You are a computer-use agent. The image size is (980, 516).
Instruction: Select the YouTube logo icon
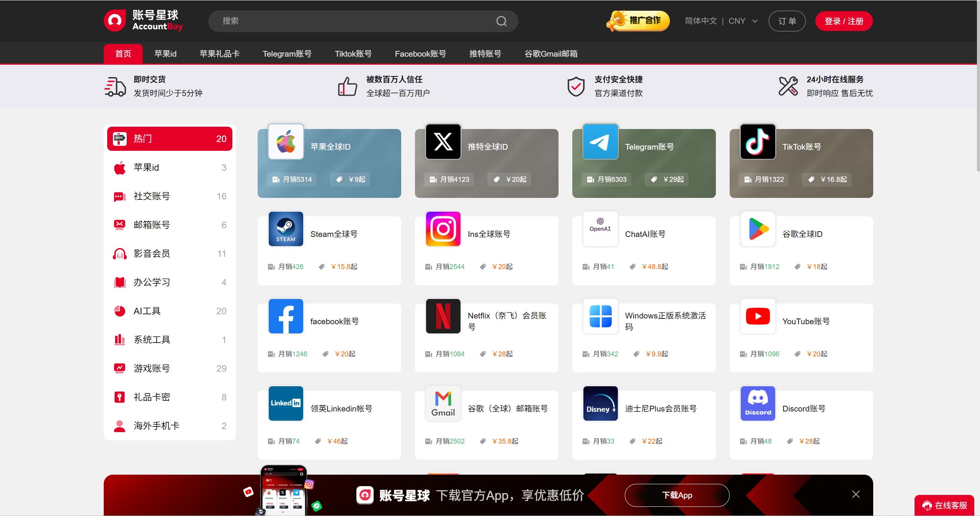click(x=758, y=316)
